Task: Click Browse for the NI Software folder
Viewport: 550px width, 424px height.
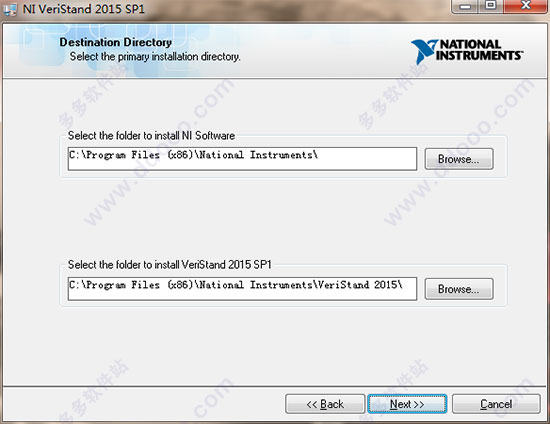Action: [459, 159]
